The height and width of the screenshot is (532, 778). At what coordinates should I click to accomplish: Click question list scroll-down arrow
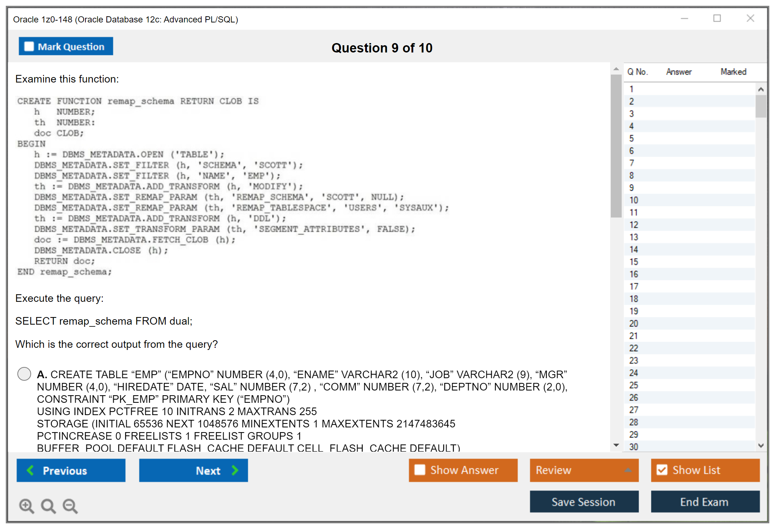coord(761,446)
